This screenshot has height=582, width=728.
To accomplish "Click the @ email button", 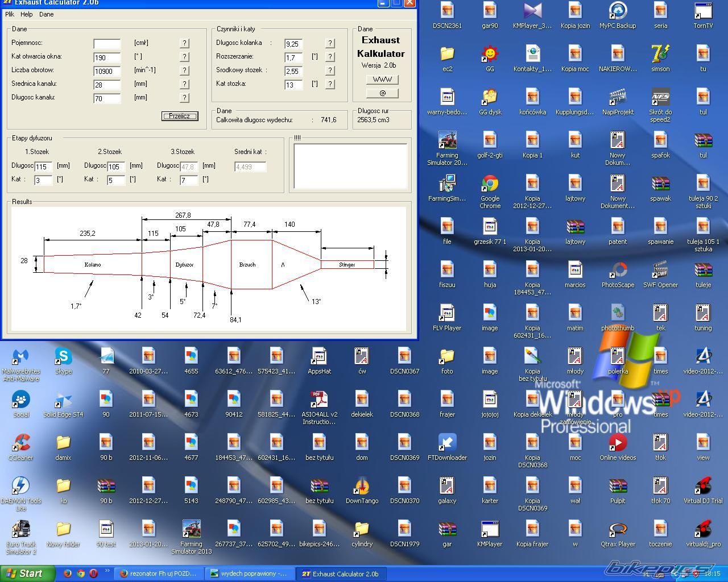I will (x=382, y=93).
